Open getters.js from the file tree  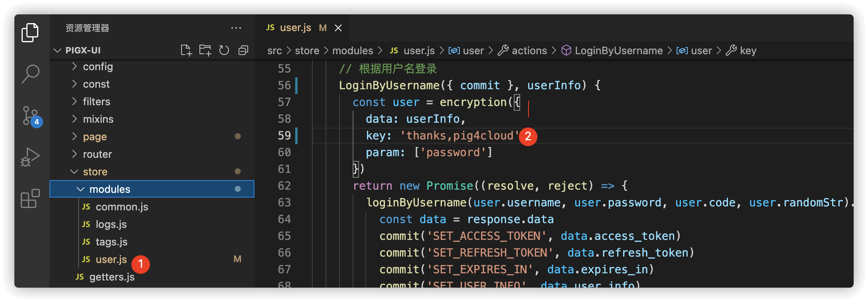click(112, 277)
